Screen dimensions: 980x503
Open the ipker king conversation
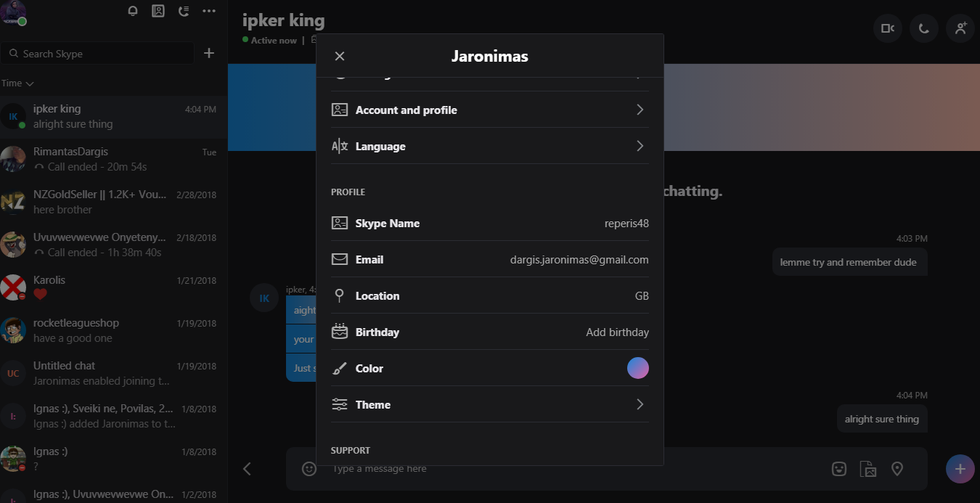[114, 117]
